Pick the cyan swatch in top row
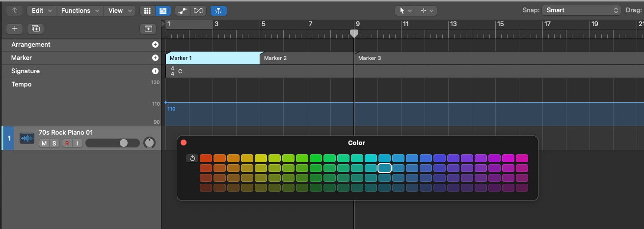 coord(371,158)
